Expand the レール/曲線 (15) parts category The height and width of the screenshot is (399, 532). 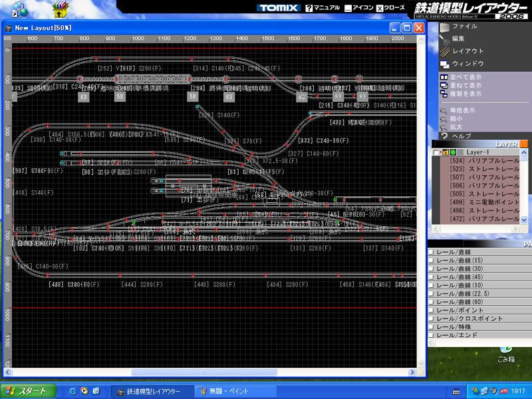pos(479,261)
